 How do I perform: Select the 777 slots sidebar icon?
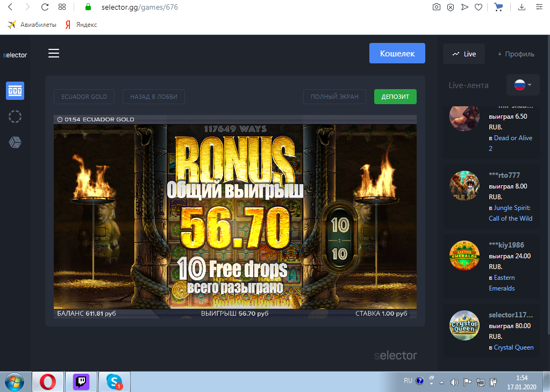(x=15, y=91)
